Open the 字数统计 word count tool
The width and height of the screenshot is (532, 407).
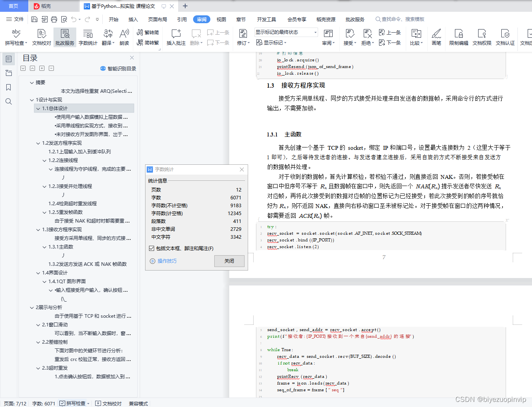point(87,37)
